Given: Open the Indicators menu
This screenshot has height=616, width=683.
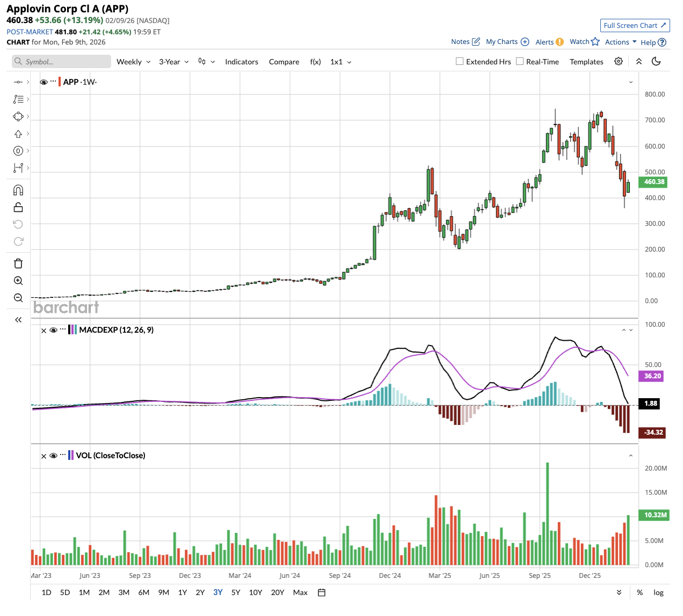Looking at the screenshot, I should [x=242, y=62].
